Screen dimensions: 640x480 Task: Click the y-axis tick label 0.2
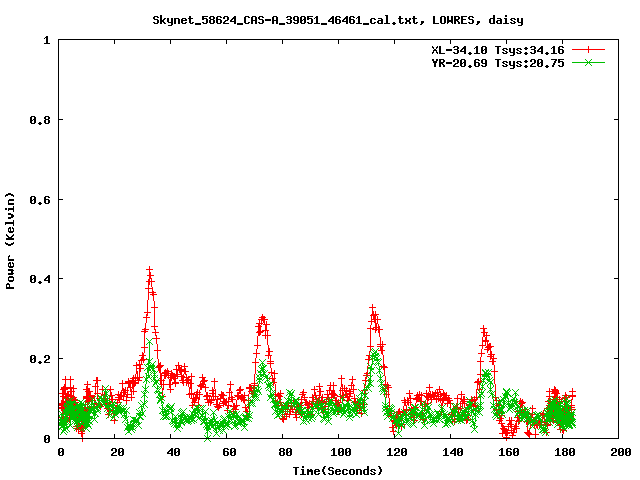(x=40, y=359)
